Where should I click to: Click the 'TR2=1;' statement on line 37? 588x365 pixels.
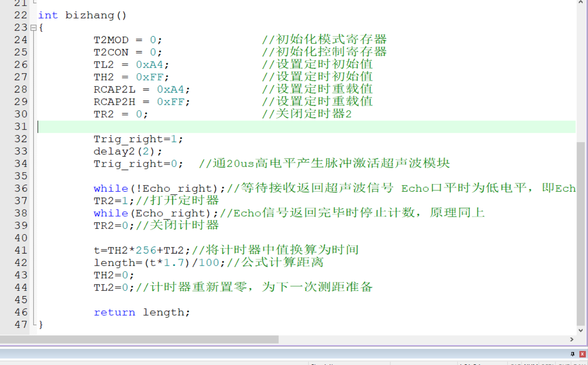tap(115, 201)
